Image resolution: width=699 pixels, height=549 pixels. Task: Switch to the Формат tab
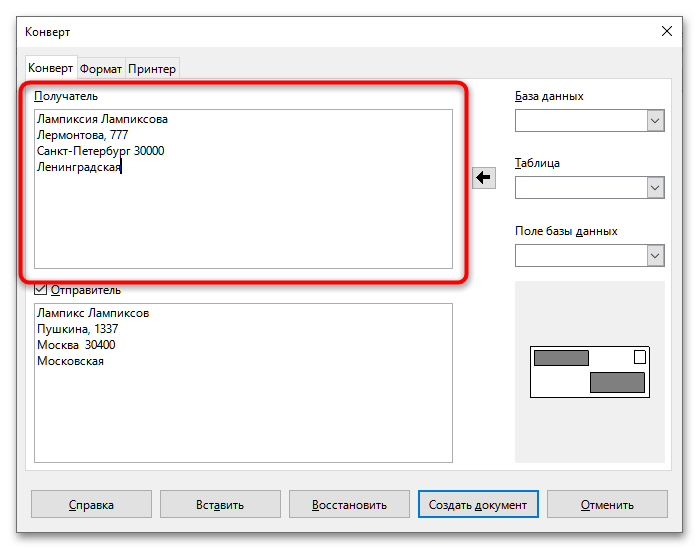[x=101, y=69]
